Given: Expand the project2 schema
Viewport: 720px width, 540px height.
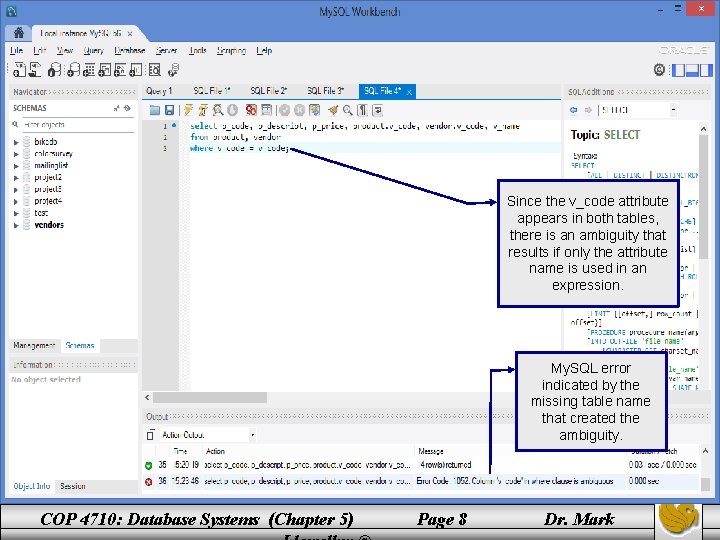Looking at the screenshot, I should [16, 178].
